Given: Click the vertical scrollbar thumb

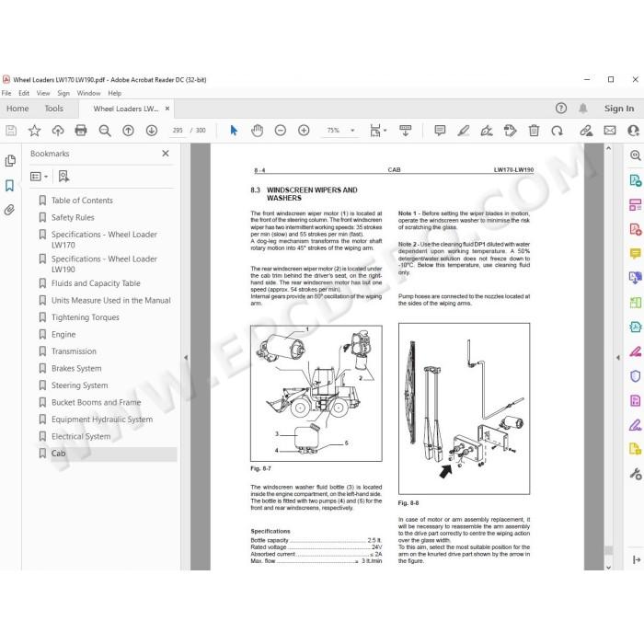Looking at the screenshot, I should click(x=609, y=550).
